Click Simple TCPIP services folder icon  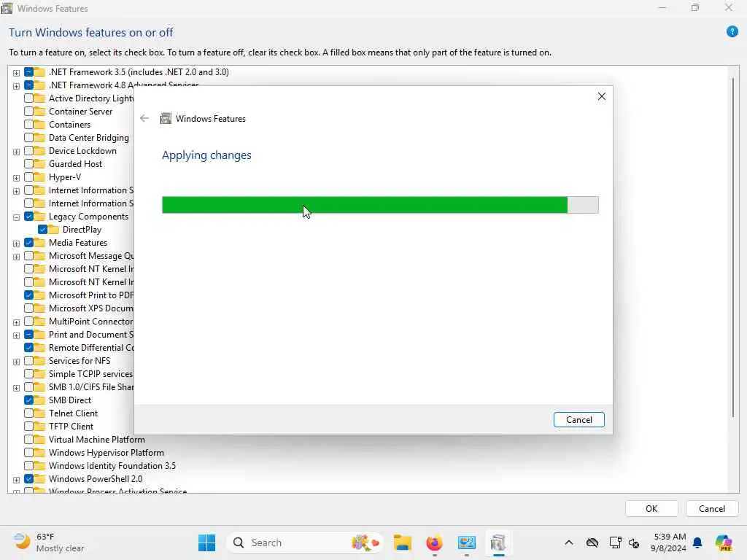(39, 374)
